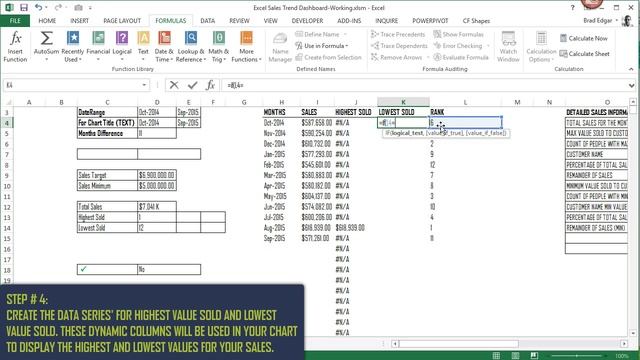The image size is (640, 360).
Task: Cancel the formula entry with X
Action: point(174,85)
